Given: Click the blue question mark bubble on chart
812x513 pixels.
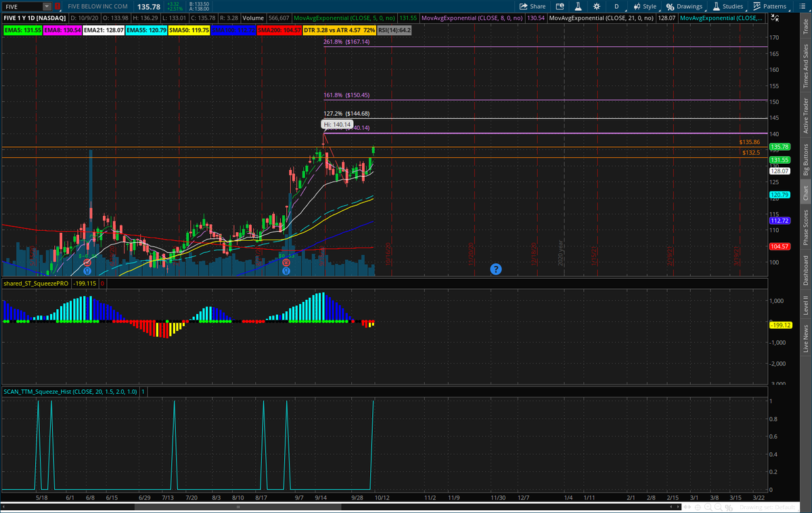Looking at the screenshot, I should click(x=496, y=269).
